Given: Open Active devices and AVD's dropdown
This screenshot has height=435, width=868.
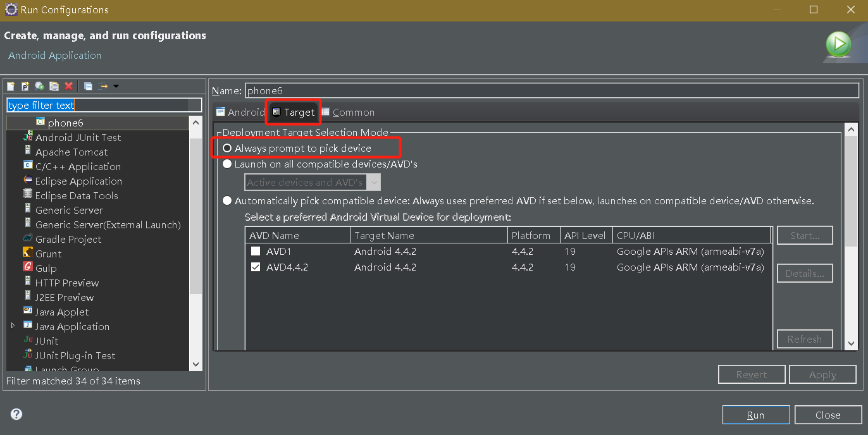Looking at the screenshot, I should (x=313, y=182).
